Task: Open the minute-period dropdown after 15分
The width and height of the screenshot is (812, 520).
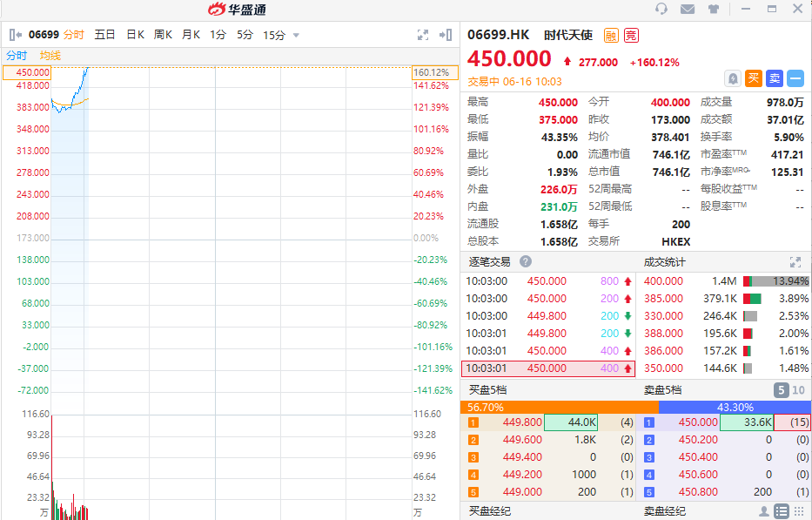Action: point(296,35)
